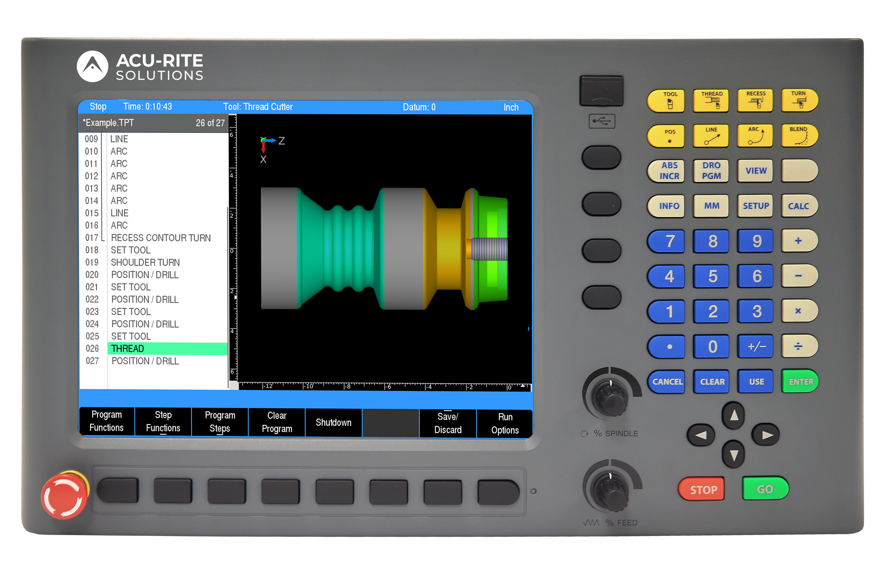Image resolution: width=882 pixels, height=588 pixels.
Task: Open SETUP key
Action: click(755, 206)
